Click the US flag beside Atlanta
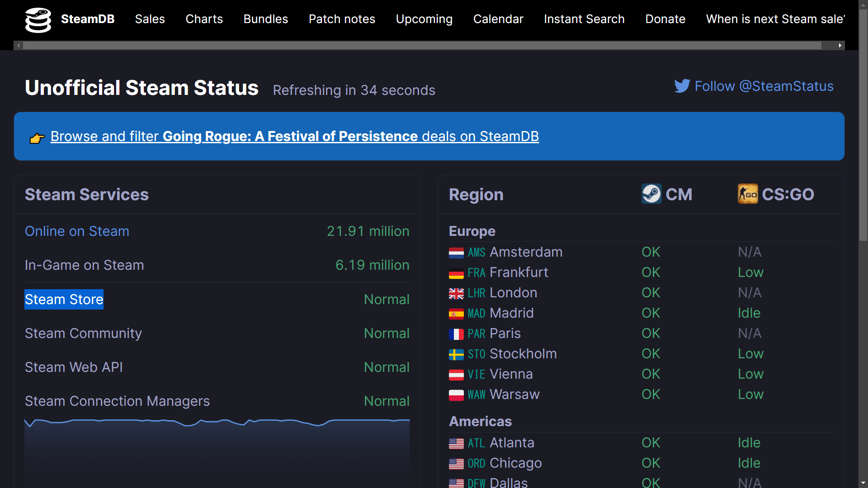 click(456, 444)
